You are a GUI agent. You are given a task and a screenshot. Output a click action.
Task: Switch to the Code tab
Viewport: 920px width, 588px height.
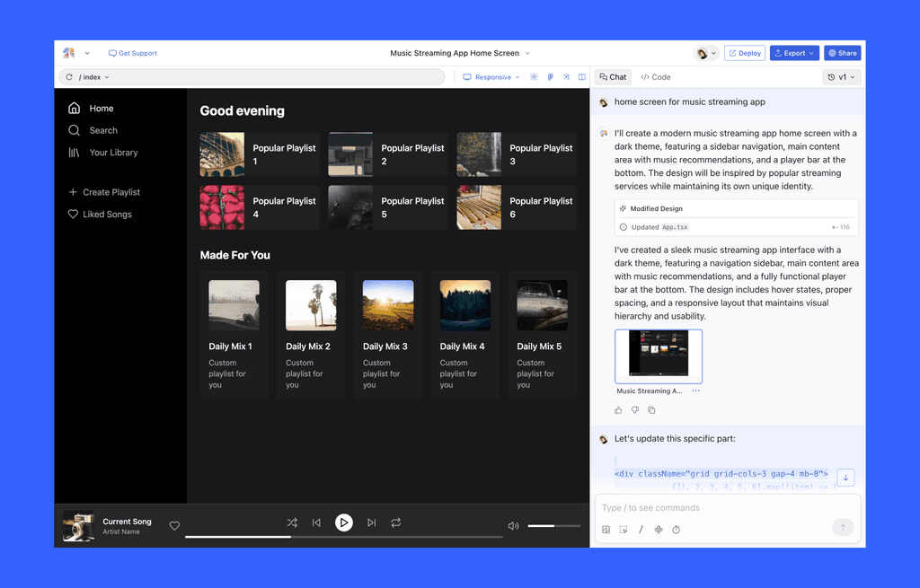pyautogui.click(x=655, y=77)
